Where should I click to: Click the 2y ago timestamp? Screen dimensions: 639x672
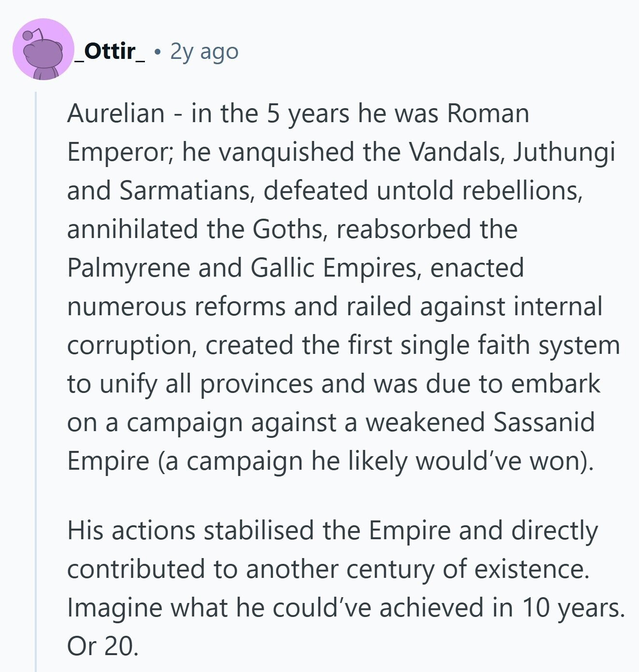click(x=204, y=52)
